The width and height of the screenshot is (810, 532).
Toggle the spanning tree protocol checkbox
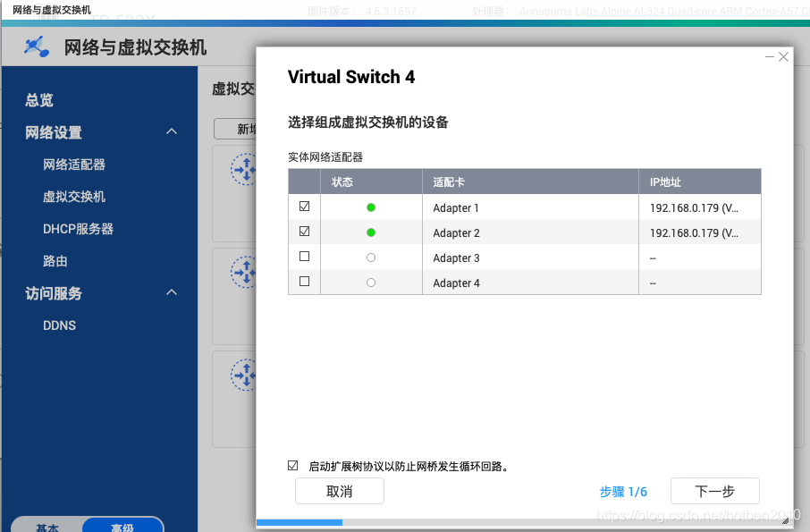[293, 466]
